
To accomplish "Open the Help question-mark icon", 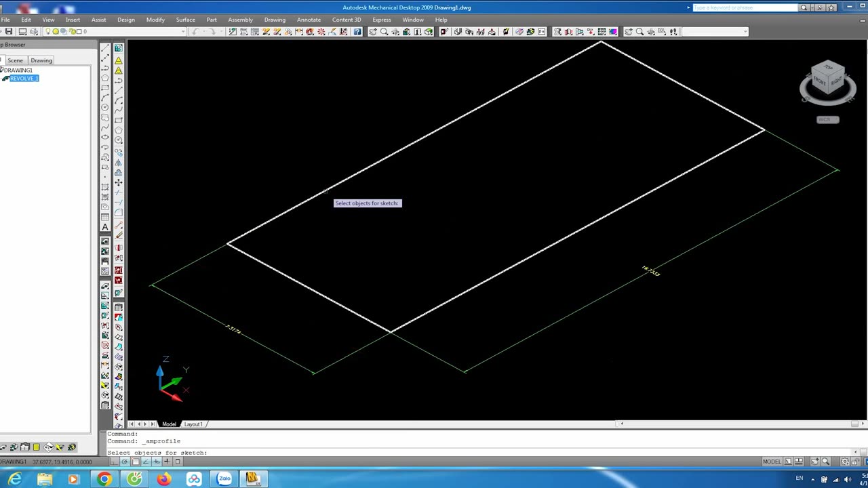I will (x=357, y=32).
